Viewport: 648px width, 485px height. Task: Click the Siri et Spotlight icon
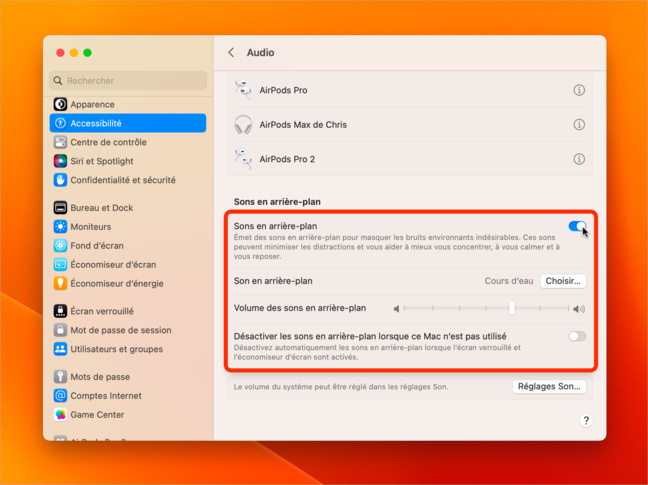(60, 161)
